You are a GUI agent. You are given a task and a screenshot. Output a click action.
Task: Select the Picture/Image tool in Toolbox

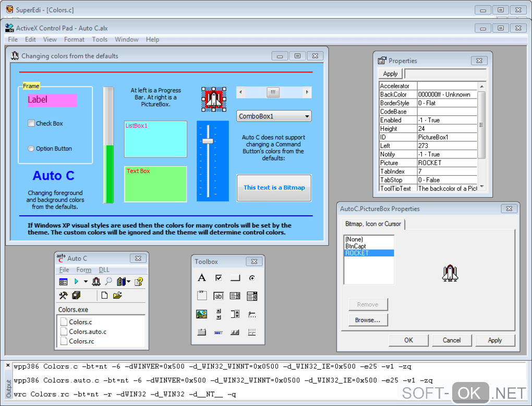pyautogui.click(x=202, y=314)
